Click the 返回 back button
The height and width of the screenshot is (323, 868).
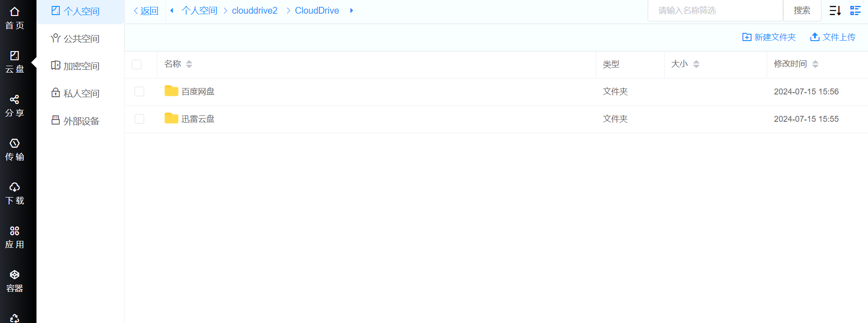[x=146, y=11]
